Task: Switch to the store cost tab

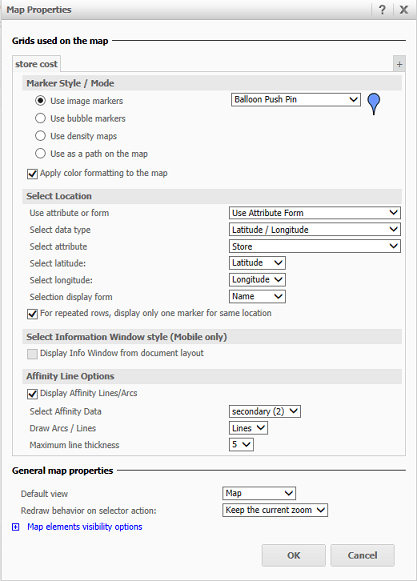Action: (36, 64)
